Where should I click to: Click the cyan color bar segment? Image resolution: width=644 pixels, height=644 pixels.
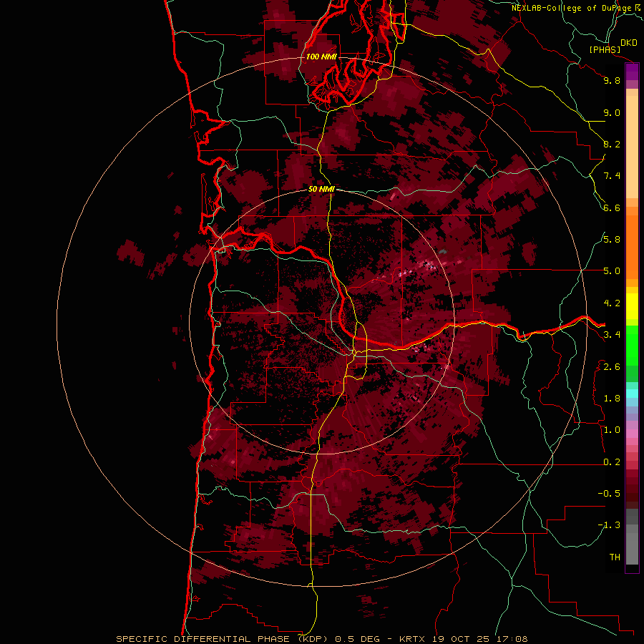(632, 394)
